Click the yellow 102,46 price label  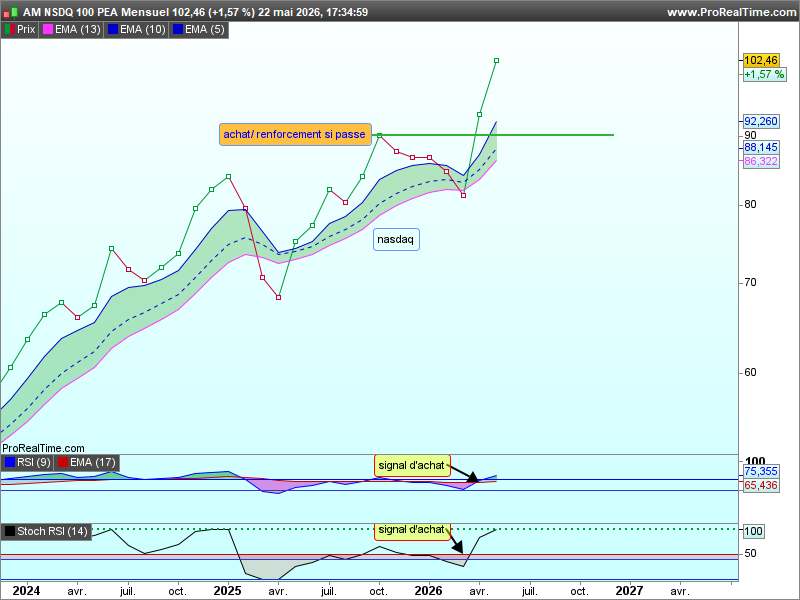(x=761, y=60)
